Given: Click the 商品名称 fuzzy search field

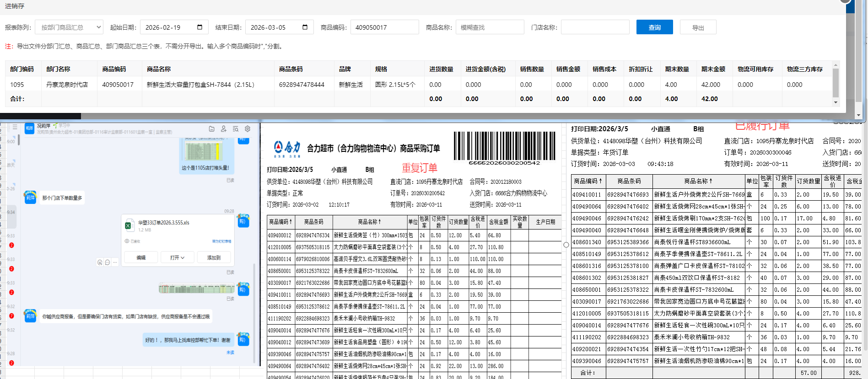Looking at the screenshot, I should coord(490,27).
